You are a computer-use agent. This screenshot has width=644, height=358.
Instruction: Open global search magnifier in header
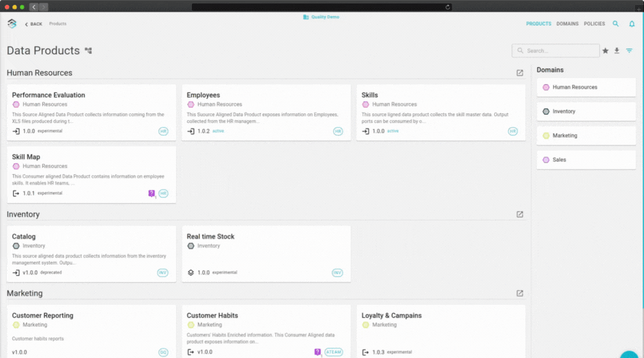616,23
